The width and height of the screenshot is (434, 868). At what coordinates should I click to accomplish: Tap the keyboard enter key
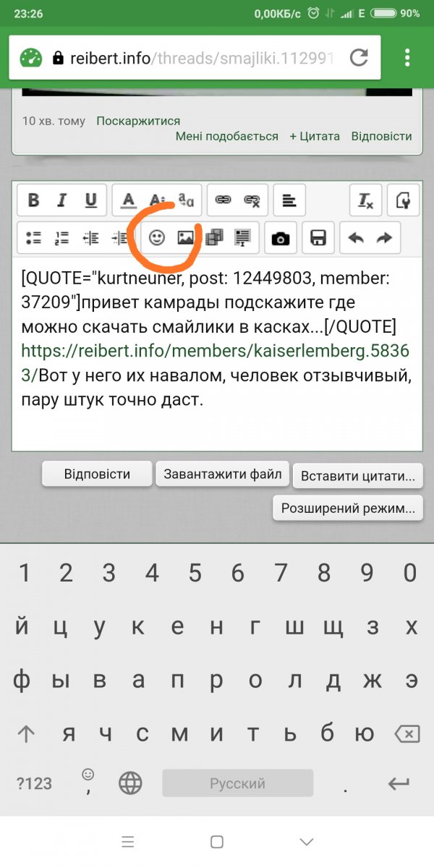pyautogui.click(x=399, y=783)
